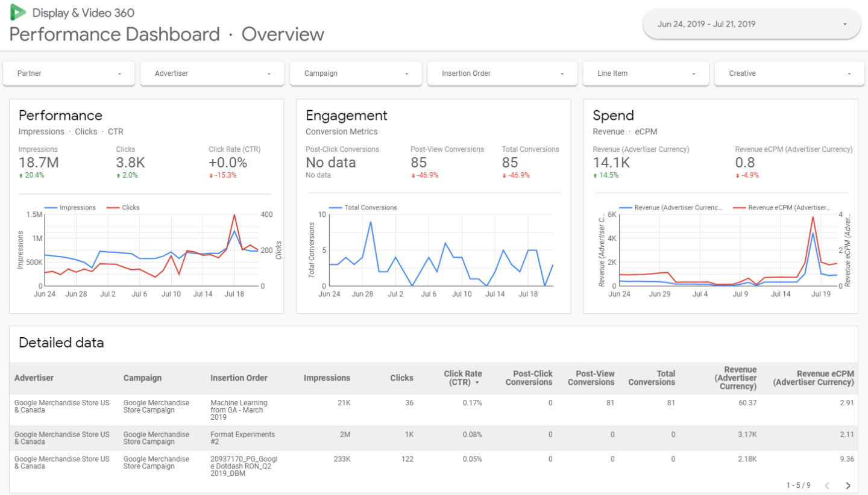Expand the Advertiser filter
Screen dimensions: 868x495
coord(212,73)
